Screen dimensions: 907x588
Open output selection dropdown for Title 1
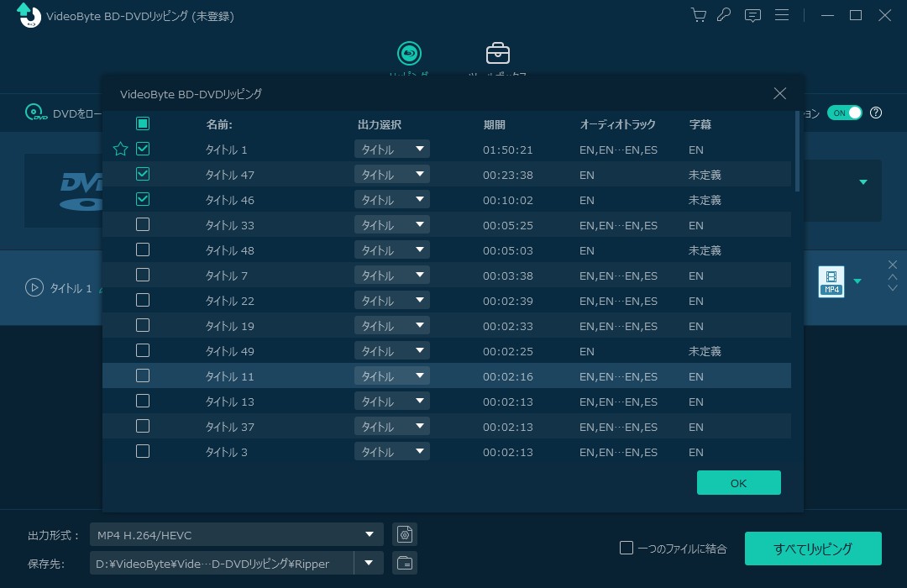(x=391, y=150)
